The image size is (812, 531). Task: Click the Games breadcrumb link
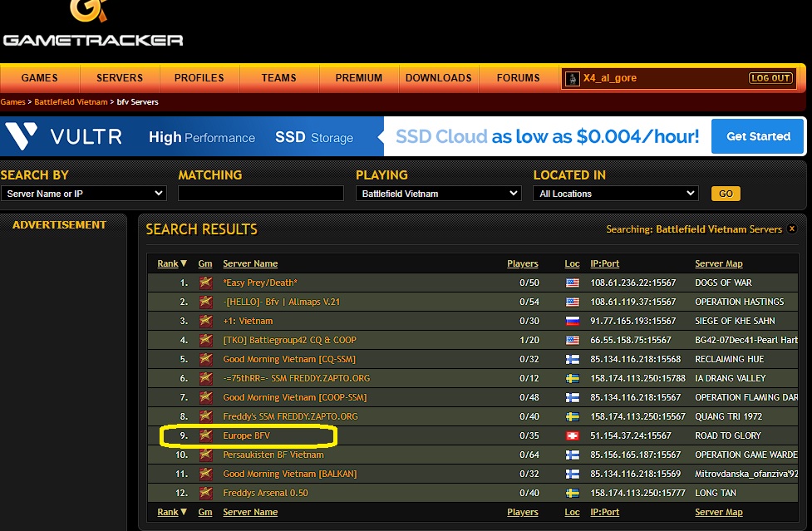click(13, 102)
